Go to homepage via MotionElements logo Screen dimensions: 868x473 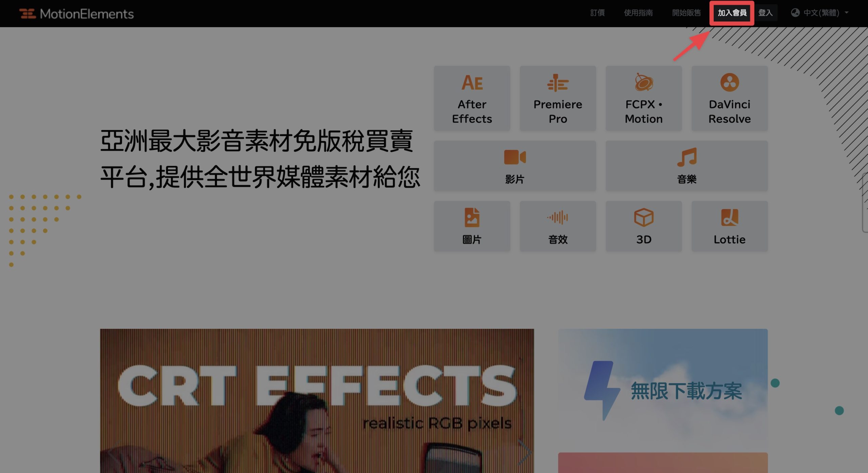point(77,14)
